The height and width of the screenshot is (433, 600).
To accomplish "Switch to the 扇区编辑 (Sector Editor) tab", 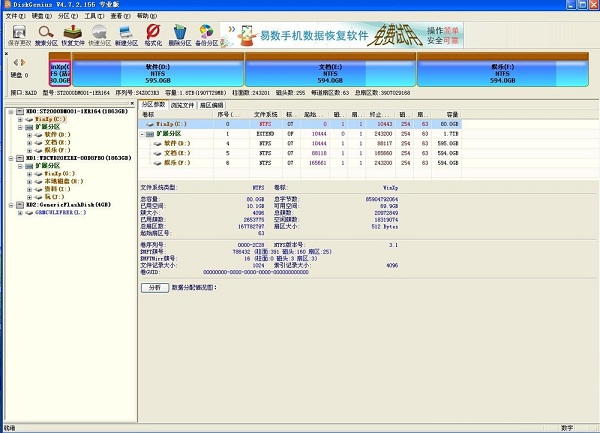I will click(x=213, y=104).
